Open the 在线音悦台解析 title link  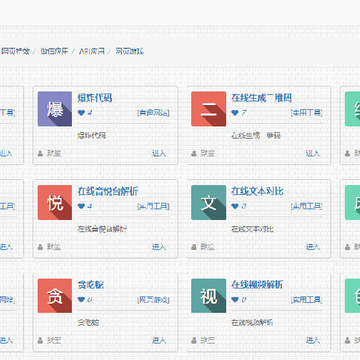point(108,191)
